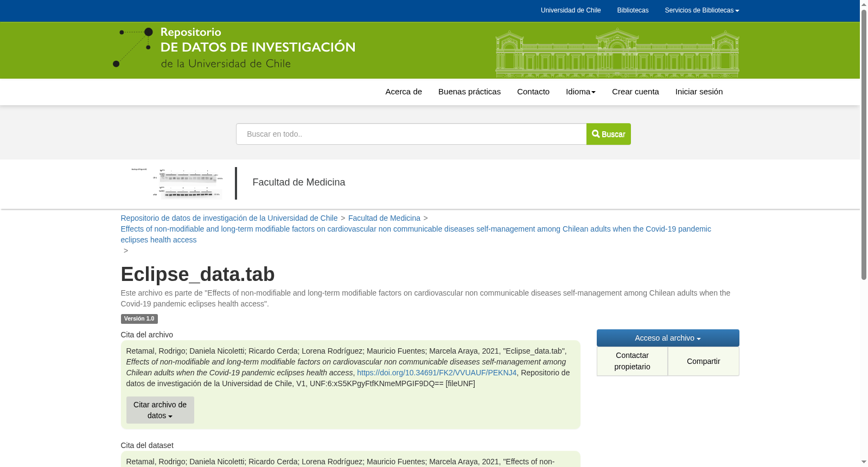Focus the Buscar en todo search field
Screen dimensions: 868x467
click(x=411, y=134)
